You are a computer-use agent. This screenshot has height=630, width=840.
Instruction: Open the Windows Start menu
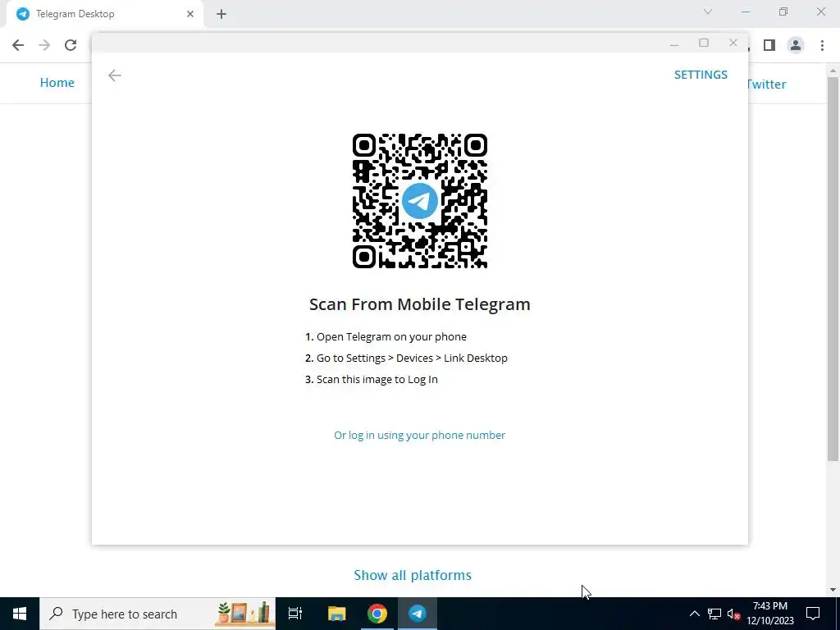click(x=20, y=614)
